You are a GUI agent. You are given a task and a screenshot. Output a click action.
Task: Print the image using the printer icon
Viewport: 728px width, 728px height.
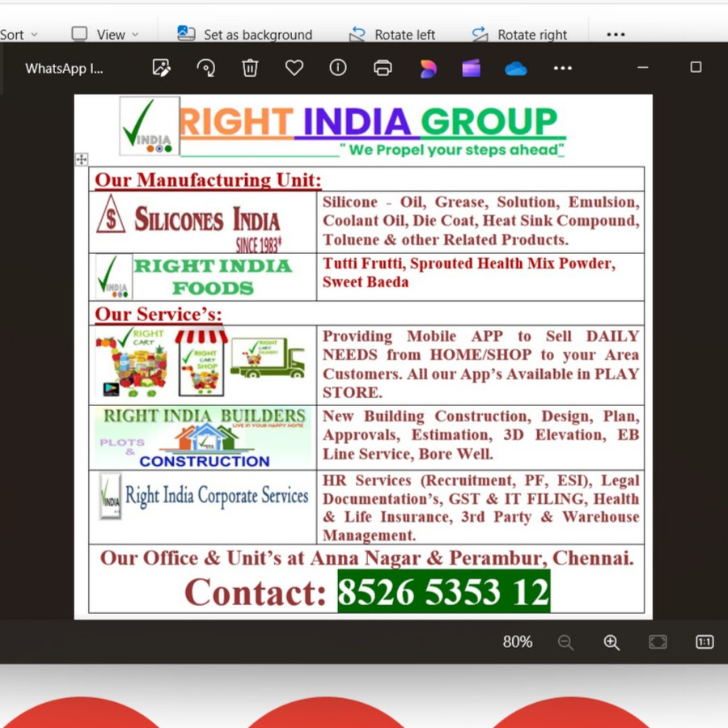(383, 68)
